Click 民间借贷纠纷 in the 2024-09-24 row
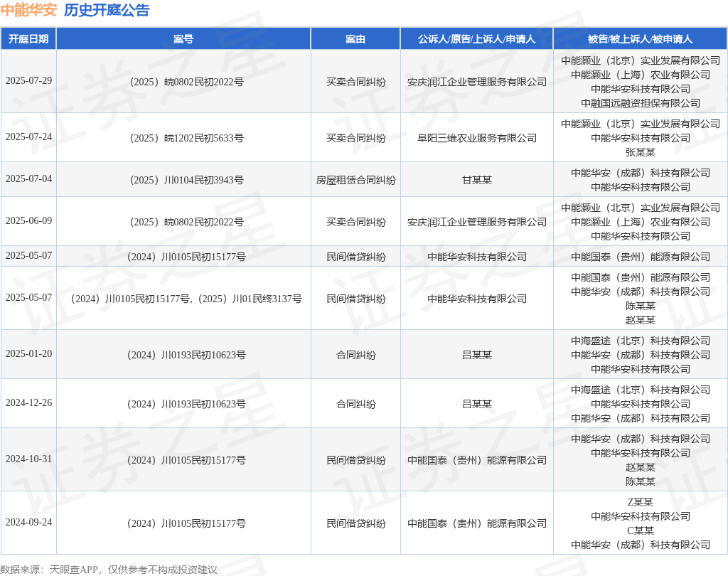Screen dimensions: 728x576 pos(355,523)
